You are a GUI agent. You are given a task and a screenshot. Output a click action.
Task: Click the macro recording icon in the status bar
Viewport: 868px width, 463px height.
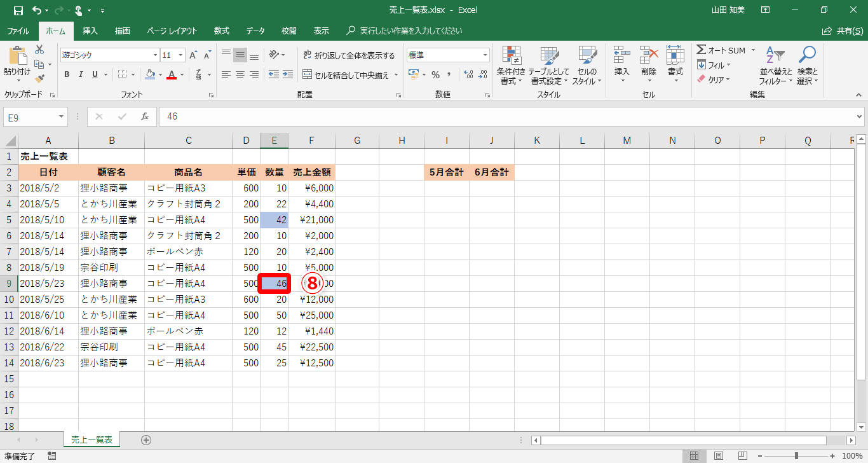click(52, 456)
